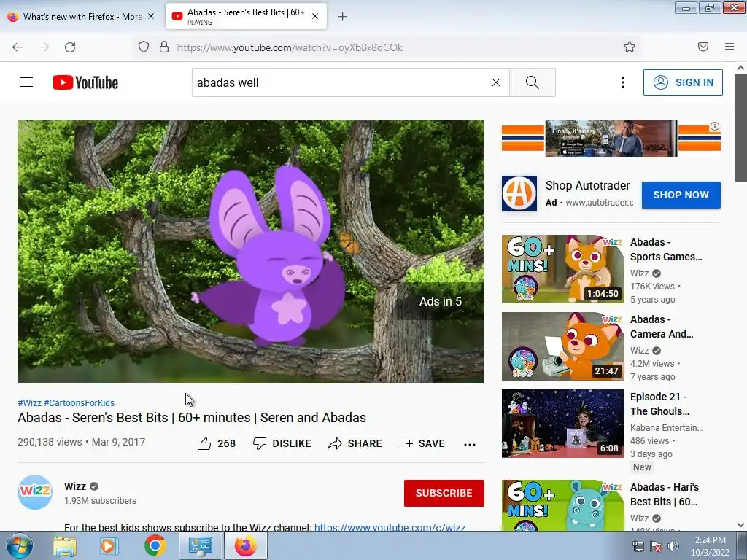
Task: Open tracking protection shield icon
Action: coord(144,47)
